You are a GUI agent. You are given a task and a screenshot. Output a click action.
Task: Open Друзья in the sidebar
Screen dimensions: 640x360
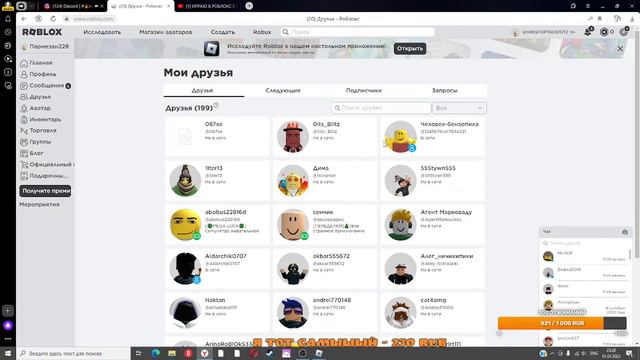point(36,97)
